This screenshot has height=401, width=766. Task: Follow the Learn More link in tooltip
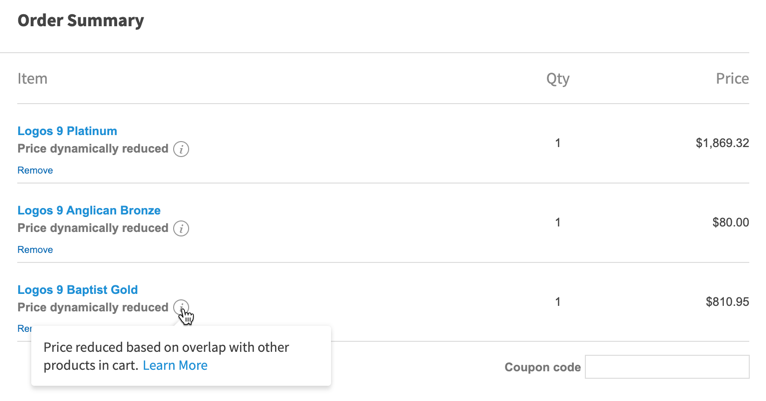pos(175,365)
